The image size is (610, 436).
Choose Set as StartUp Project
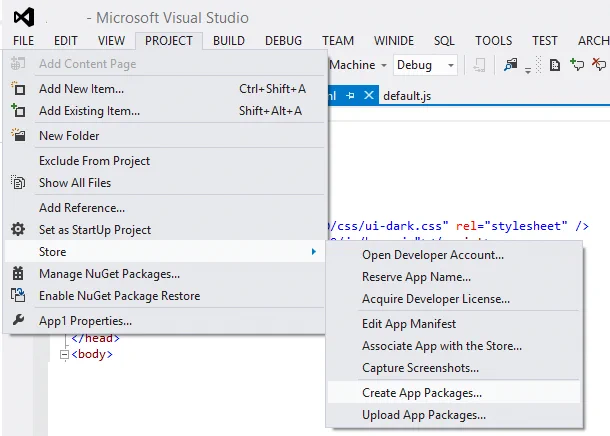[x=165, y=229]
